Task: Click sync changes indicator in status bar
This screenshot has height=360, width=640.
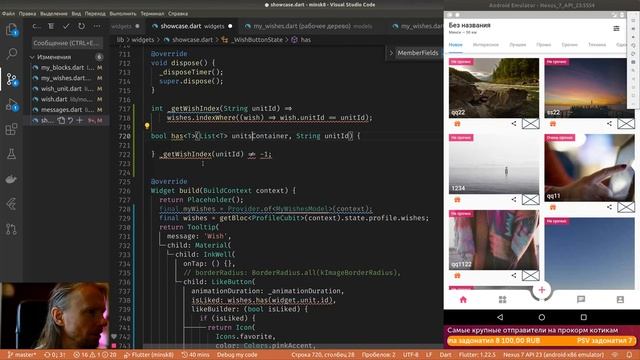Action: click(55, 355)
